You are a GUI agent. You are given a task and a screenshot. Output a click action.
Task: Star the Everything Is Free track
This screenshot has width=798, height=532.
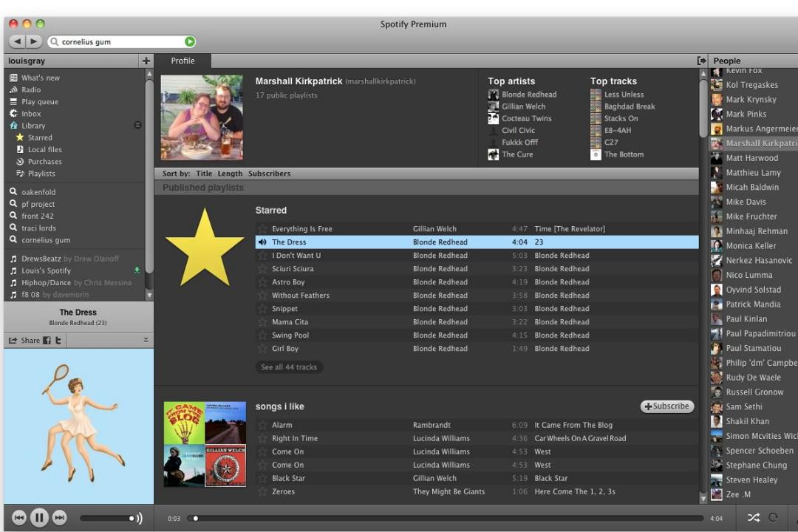(x=262, y=229)
